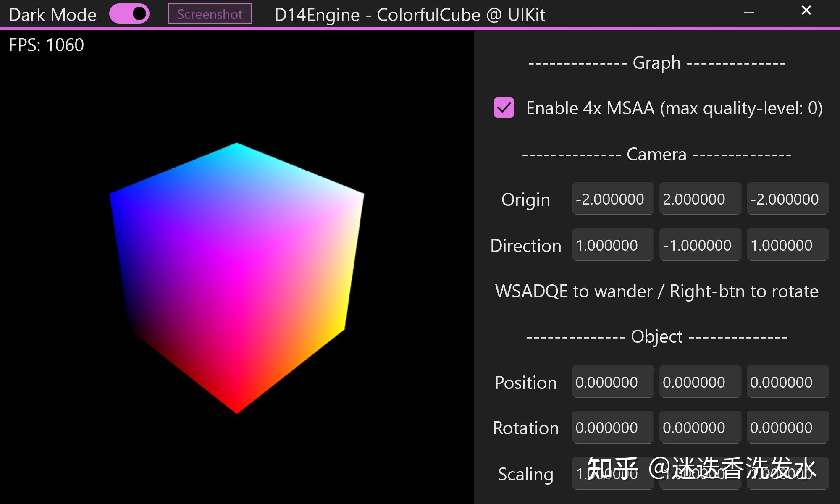Select the middle Position value field
Viewport: 840px width, 504px height.
(700, 382)
